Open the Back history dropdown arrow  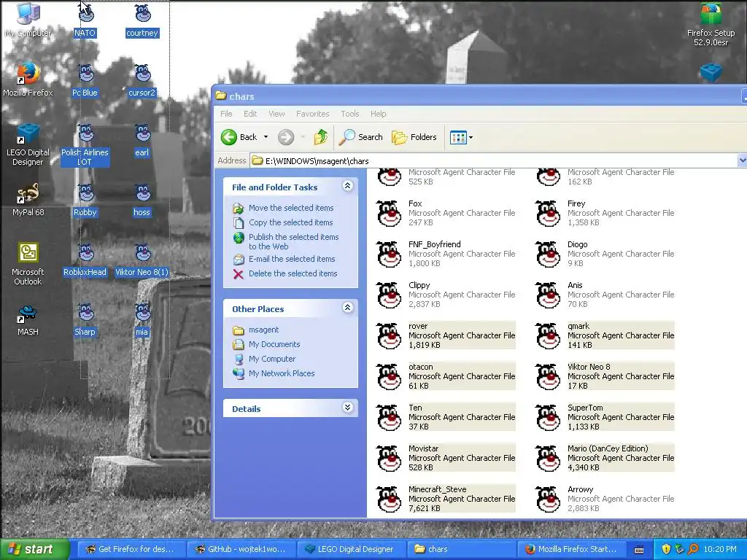[266, 137]
